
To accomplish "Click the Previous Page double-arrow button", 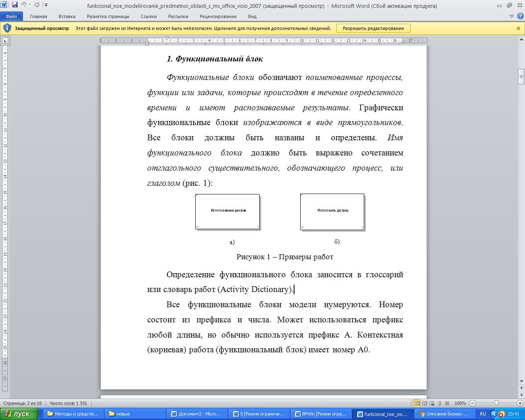I will [x=521, y=387].
